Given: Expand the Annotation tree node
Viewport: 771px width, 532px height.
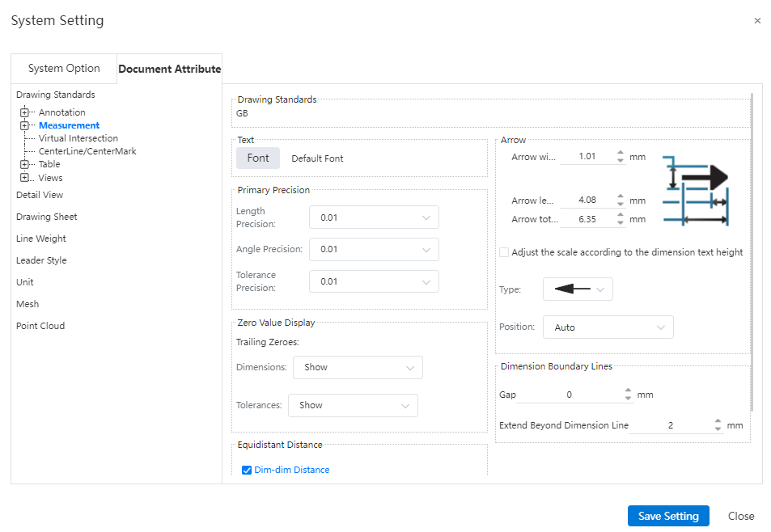Looking at the screenshot, I should pos(24,112).
